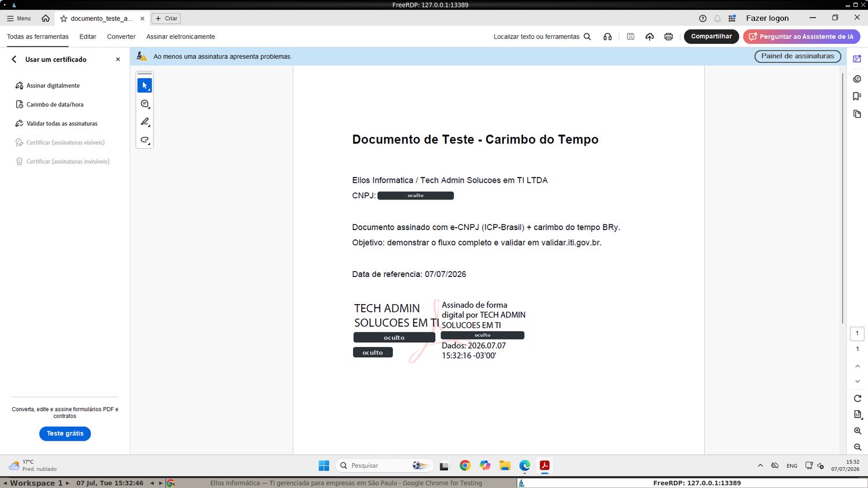Viewport: 868px width, 488px height.
Task: Click the signature warning icon
Action: point(141,56)
